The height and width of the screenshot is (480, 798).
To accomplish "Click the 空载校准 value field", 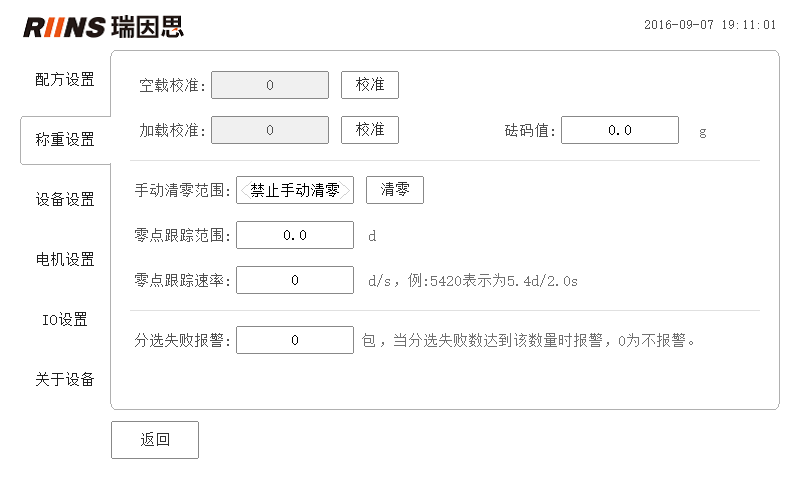I will click(270, 85).
